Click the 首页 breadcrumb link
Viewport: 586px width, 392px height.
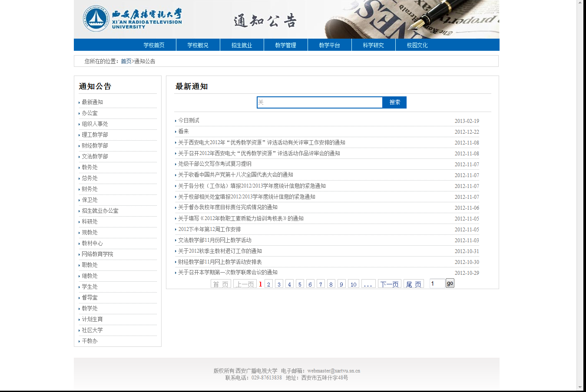point(126,61)
